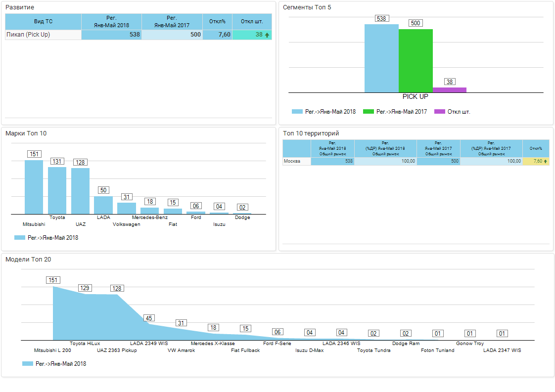Sort by Откл% column in Развитие table
Viewport: 555px width, 392px height.
(x=217, y=21)
